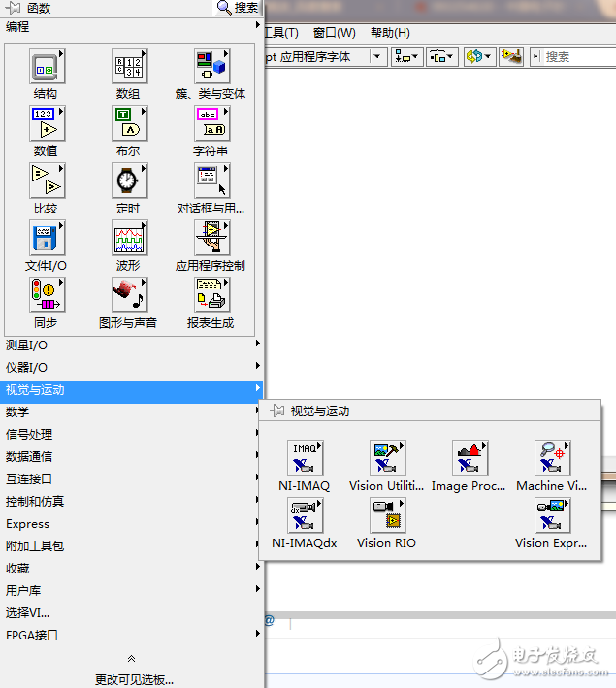The width and height of the screenshot is (616, 688).
Task: Expand the Express category
Action: click(130, 524)
